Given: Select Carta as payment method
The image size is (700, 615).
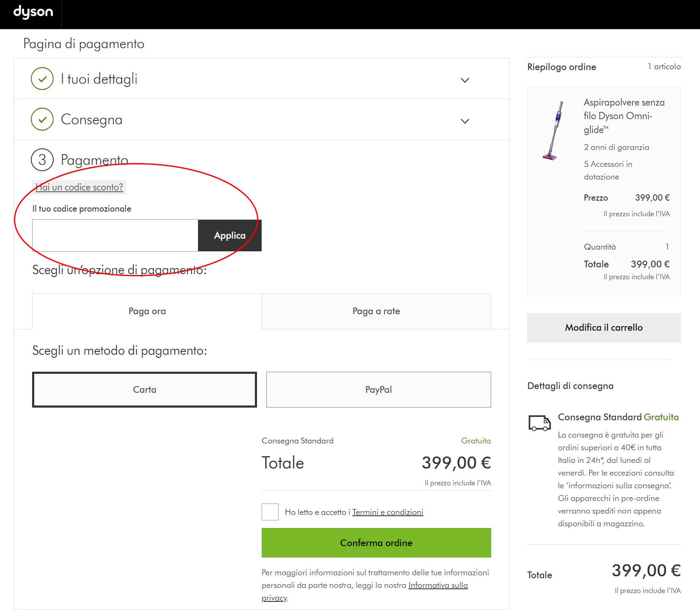Looking at the screenshot, I should (x=145, y=389).
